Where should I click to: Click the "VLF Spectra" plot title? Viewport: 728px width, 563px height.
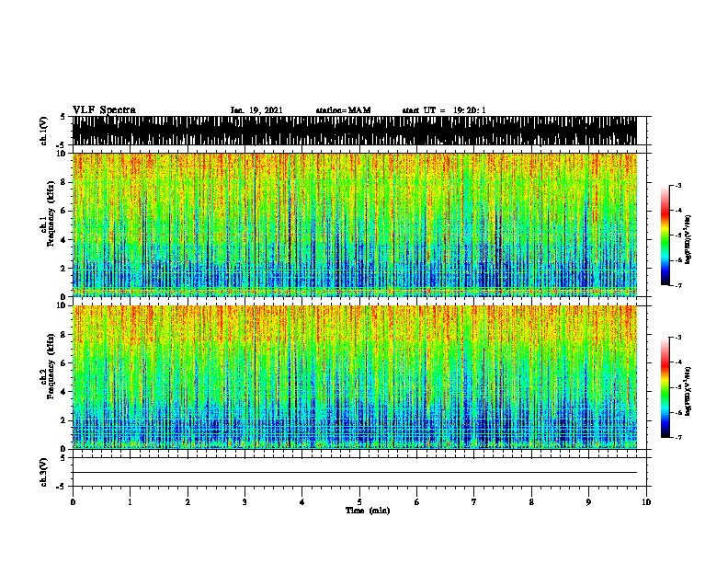(104, 110)
